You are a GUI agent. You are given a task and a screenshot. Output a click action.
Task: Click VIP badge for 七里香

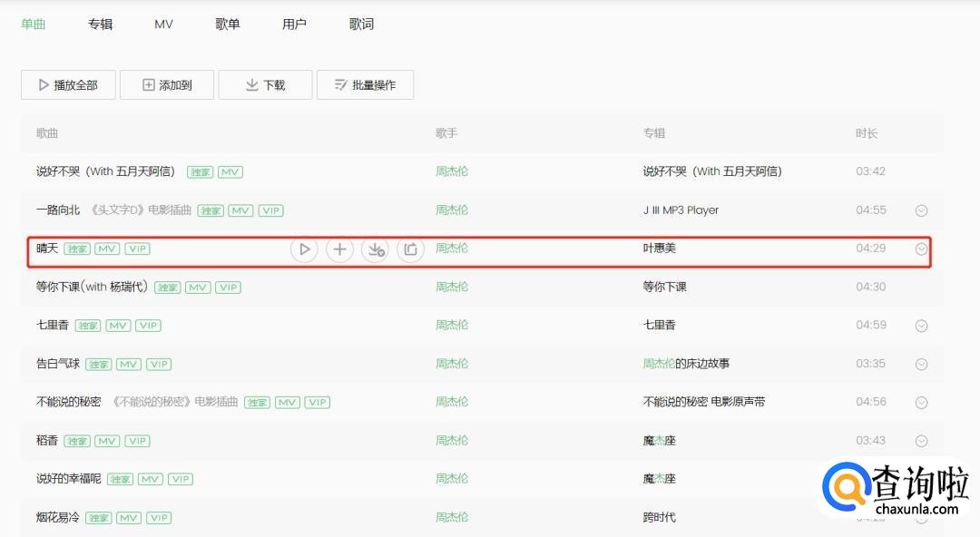click(x=148, y=326)
